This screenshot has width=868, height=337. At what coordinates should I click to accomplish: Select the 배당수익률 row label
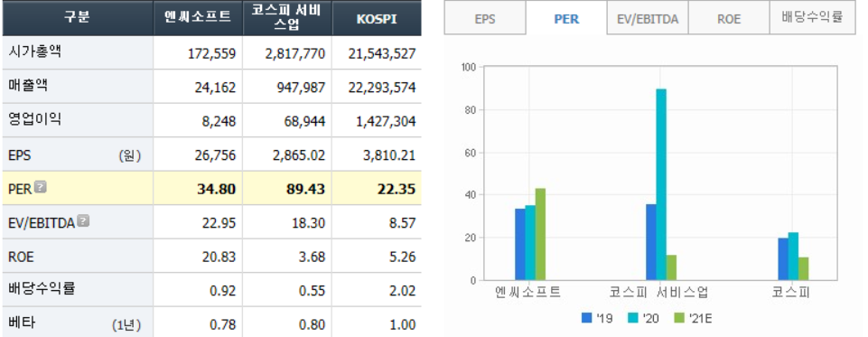point(42,289)
